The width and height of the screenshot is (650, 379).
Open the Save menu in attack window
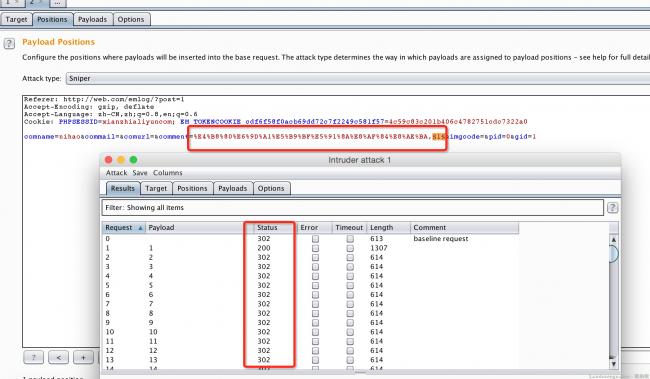click(140, 173)
